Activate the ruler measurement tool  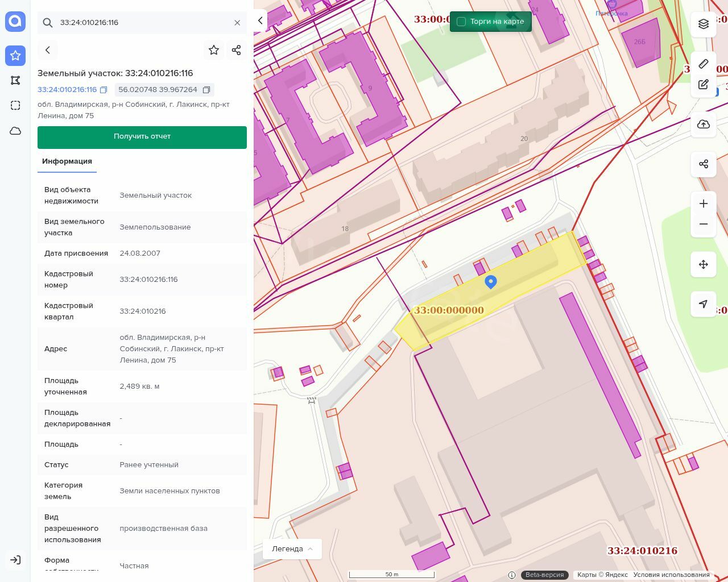tap(704, 64)
